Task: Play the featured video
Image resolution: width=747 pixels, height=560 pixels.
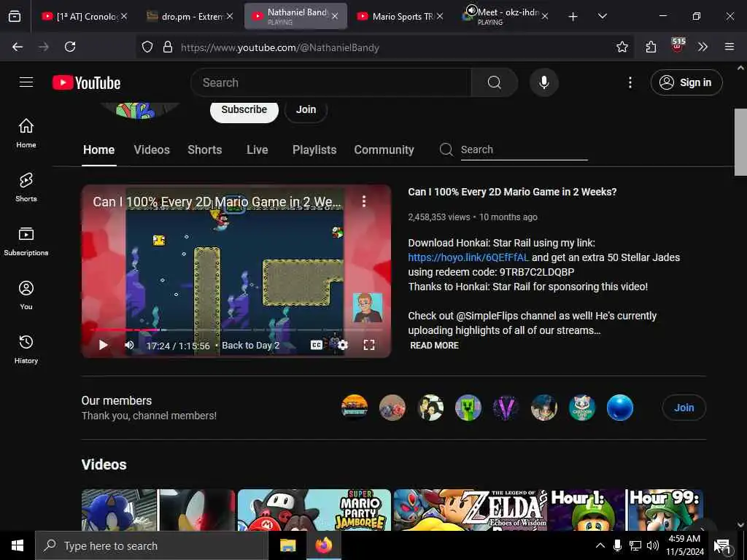Action: click(103, 345)
